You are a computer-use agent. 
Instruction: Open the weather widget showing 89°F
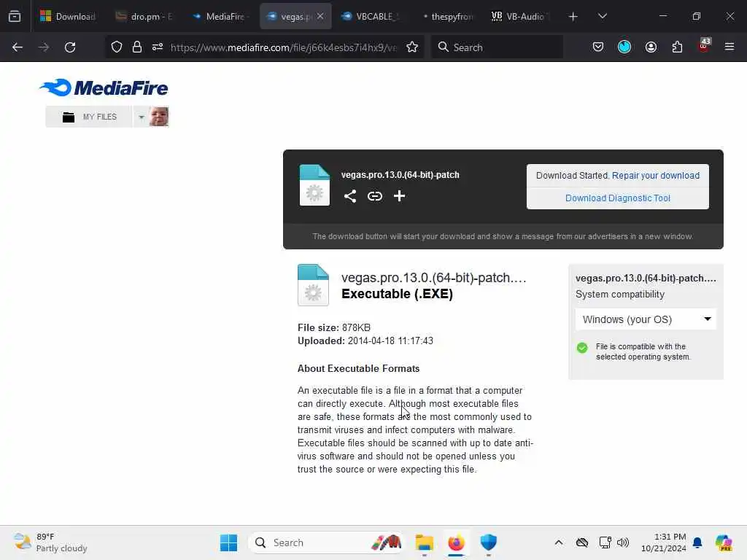click(x=50, y=542)
